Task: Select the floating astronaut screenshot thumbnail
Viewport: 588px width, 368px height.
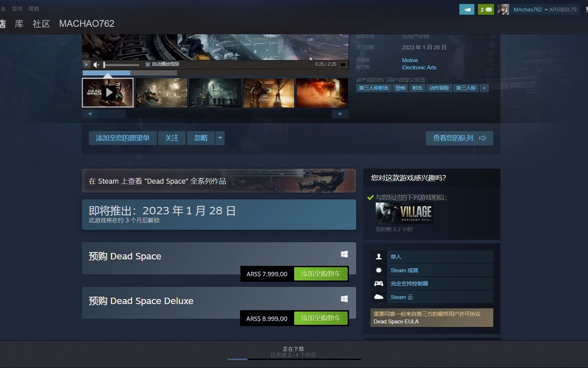Action: (x=162, y=93)
